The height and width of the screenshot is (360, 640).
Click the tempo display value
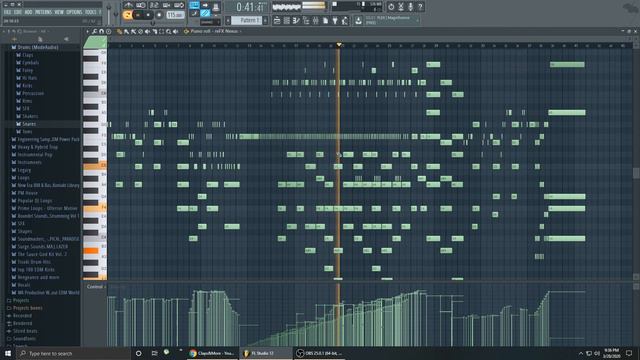point(175,15)
